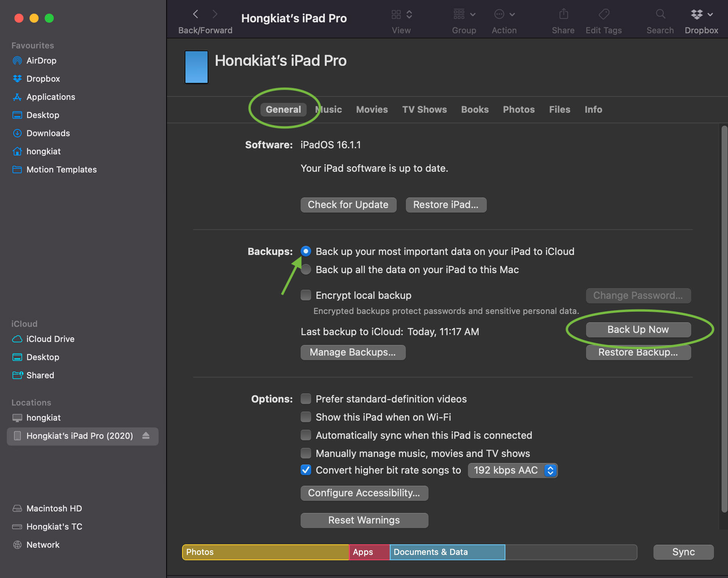Image resolution: width=728 pixels, height=578 pixels.
Task: Enable Encrypt local backup checkbox
Action: tap(306, 295)
